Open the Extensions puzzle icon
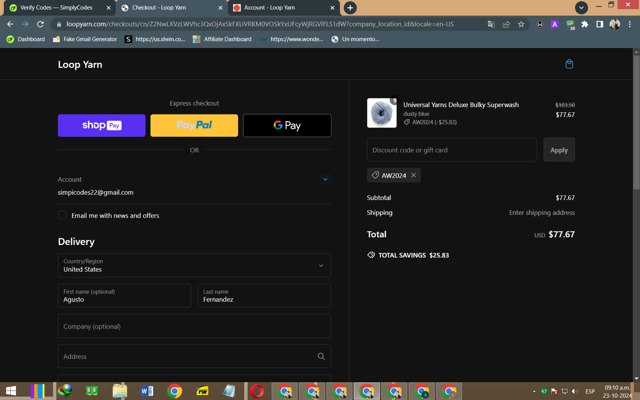Image resolution: width=640 pixels, height=400 pixels. pyautogui.click(x=584, y=24)
